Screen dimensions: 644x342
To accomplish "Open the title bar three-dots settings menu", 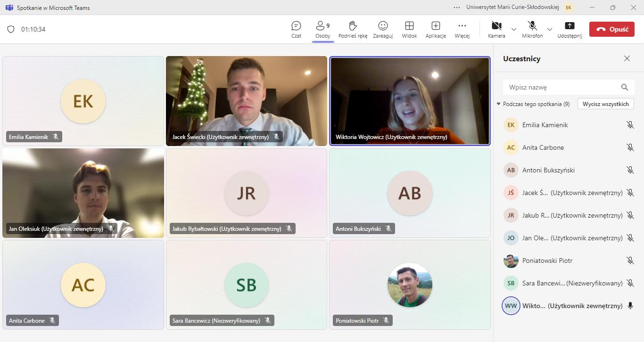I will [x=456, y=8].
